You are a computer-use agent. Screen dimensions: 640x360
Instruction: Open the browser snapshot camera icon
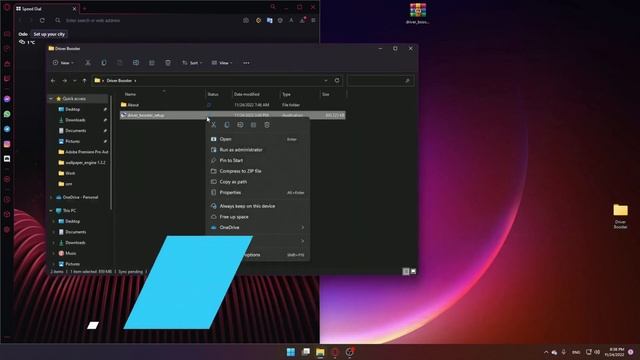[x=246, y=20]
